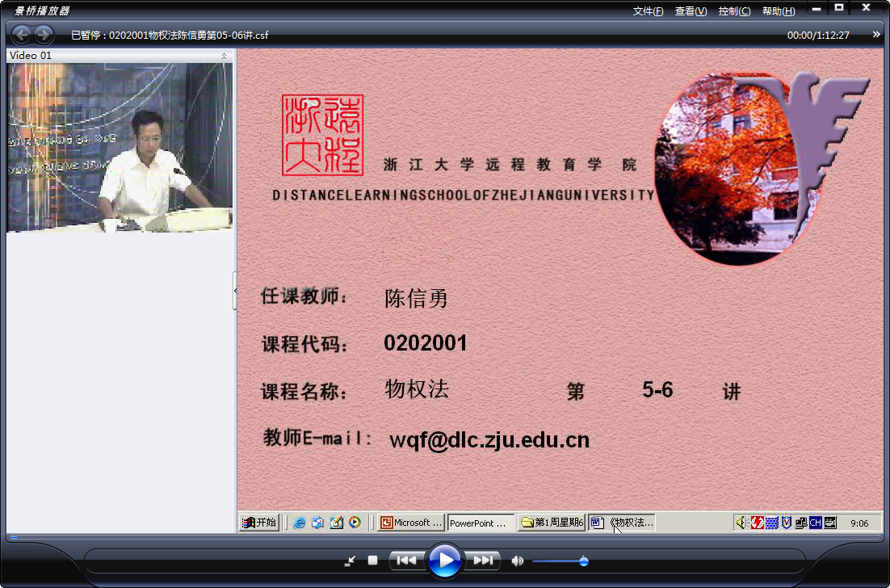Viewport: 890px width, 588px height.
Task: Mute audio using the speaker icon
Action: (x=517, y=561)
